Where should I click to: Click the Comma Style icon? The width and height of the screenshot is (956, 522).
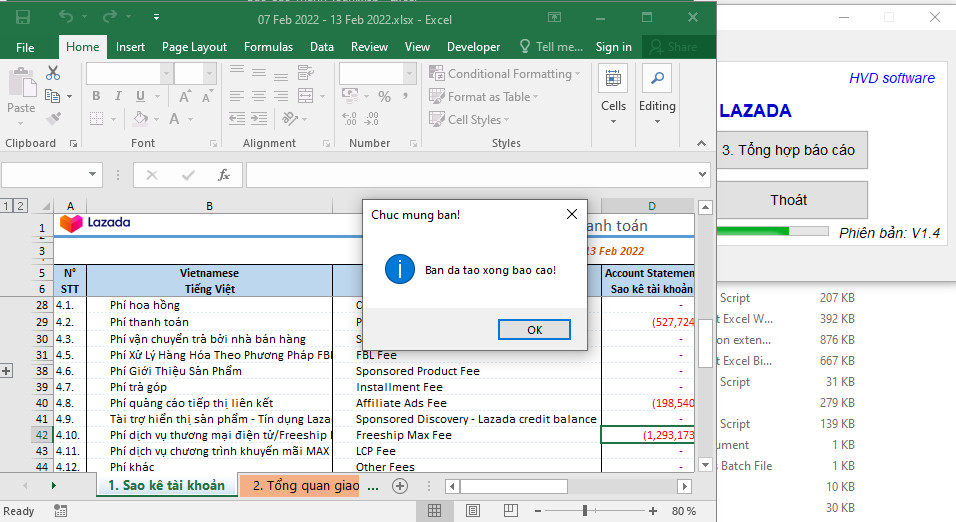(405, 96)
